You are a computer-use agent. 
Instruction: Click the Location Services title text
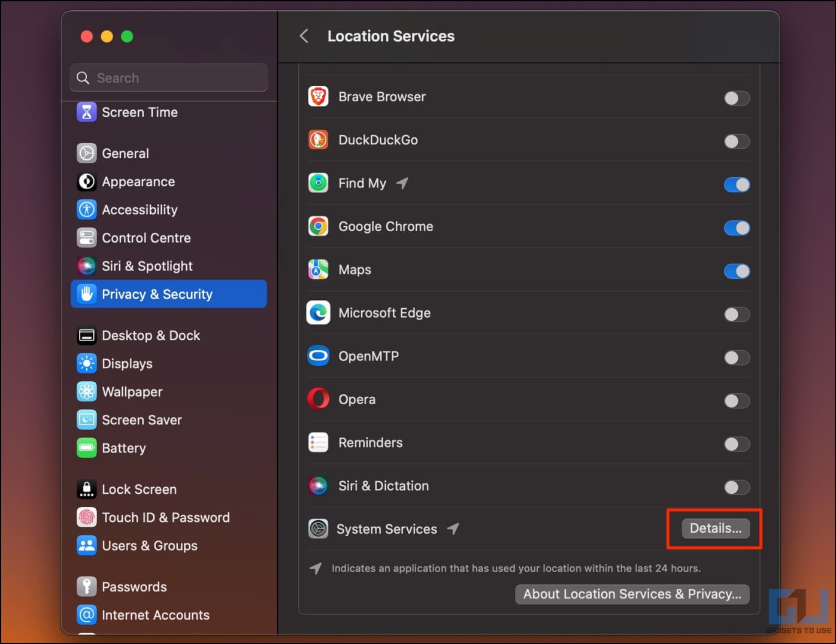pyautogui.click(x=391, y=36)
